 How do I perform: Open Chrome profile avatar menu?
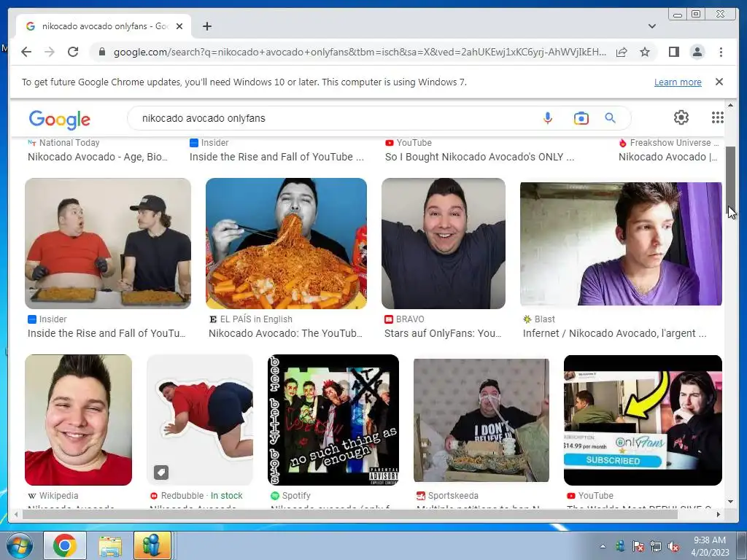coord(697,52)
